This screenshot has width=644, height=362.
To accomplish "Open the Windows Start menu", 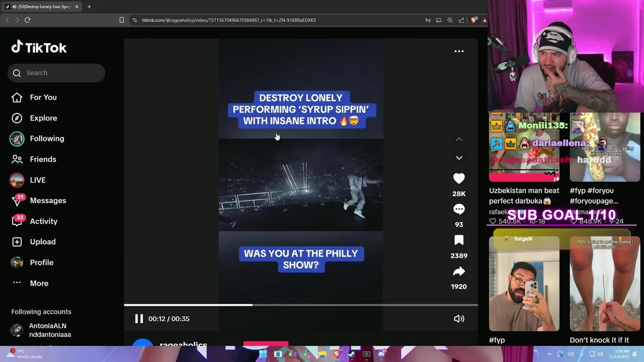I will pos(263,354).
